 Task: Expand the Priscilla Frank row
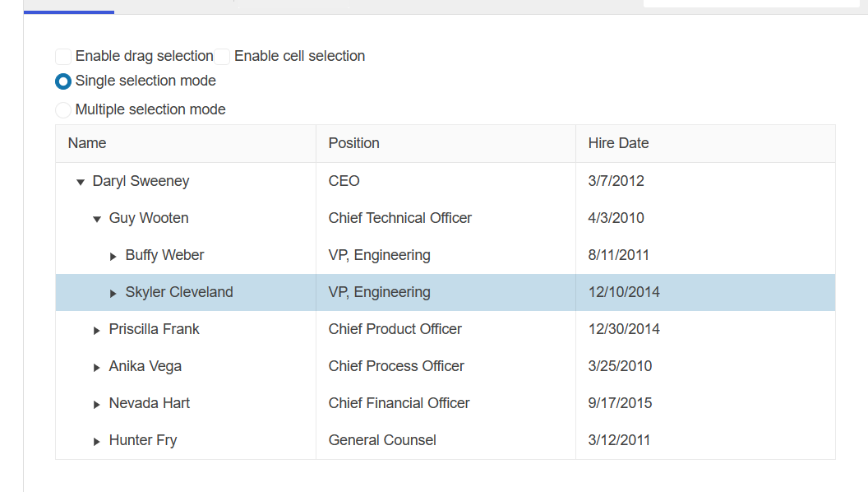point(97,330)
